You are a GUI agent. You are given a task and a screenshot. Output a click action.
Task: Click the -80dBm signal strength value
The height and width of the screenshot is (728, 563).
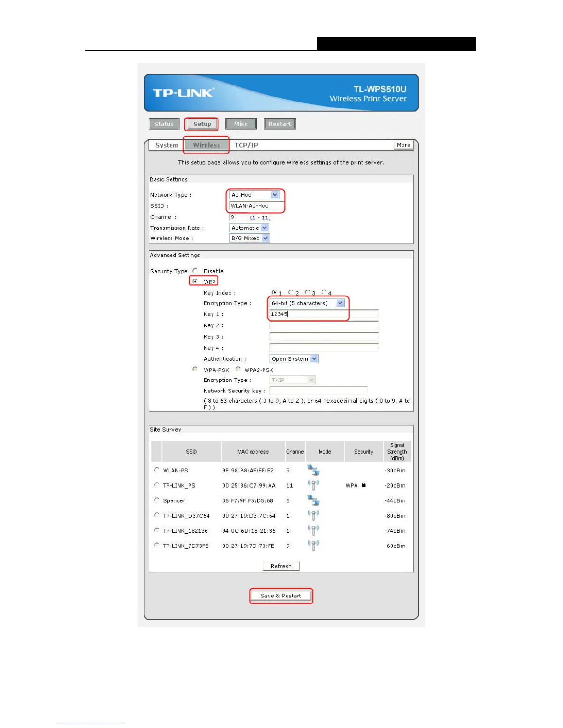point(395,516)
